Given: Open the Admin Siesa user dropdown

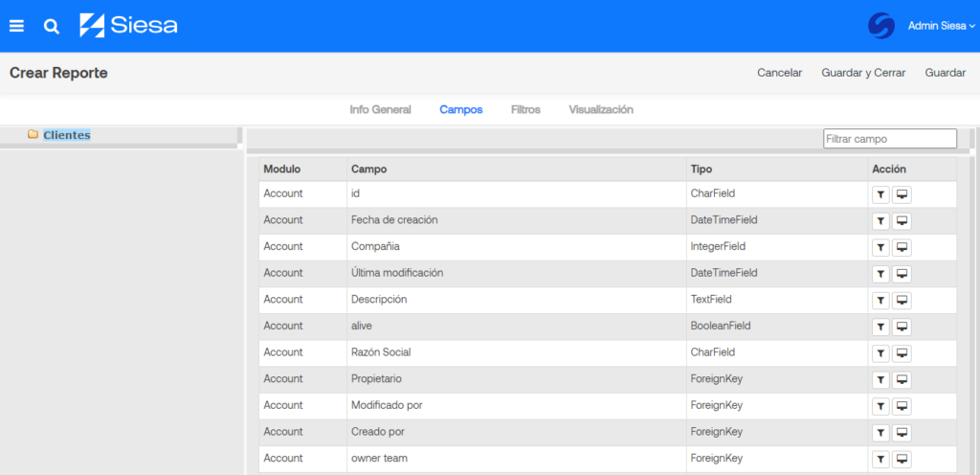Looking at the screenshot, I should click(940, 26).
